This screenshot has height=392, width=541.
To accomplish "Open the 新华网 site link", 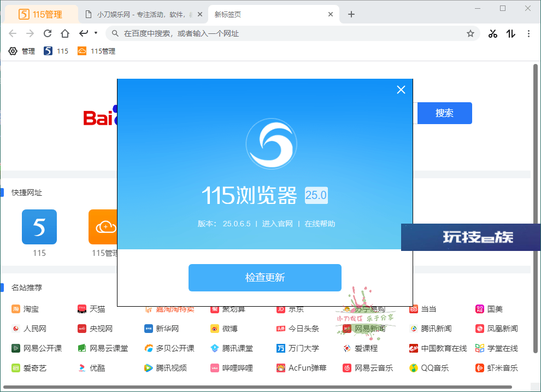I will [x=161, y=329].
